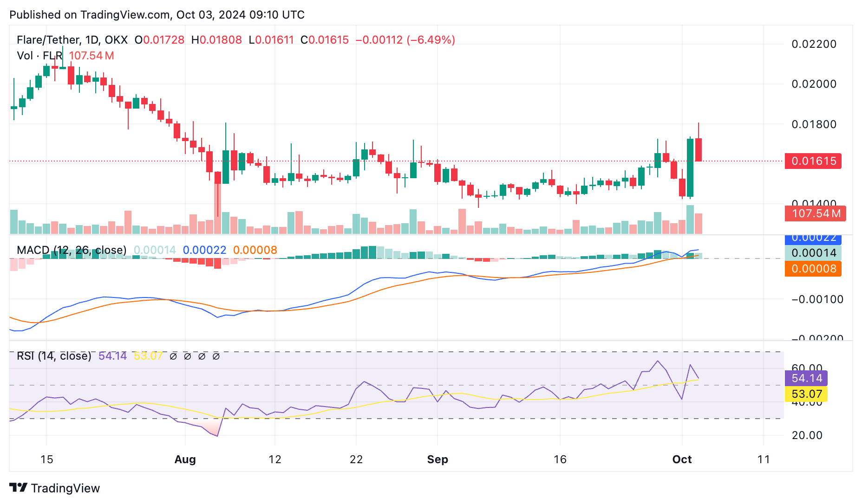Click the red 107.54 M volume axis label
This screenshot has width=862, height=504.
click(815, 213)
